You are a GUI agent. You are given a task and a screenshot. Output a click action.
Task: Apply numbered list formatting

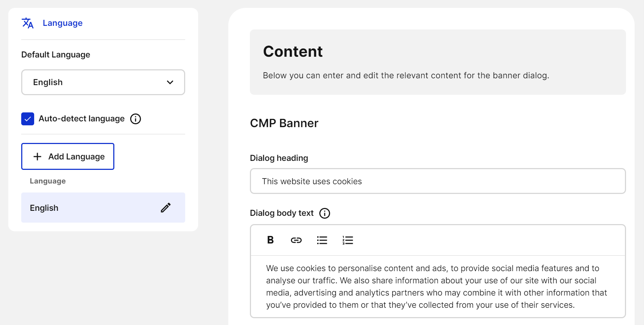(348, 240)
